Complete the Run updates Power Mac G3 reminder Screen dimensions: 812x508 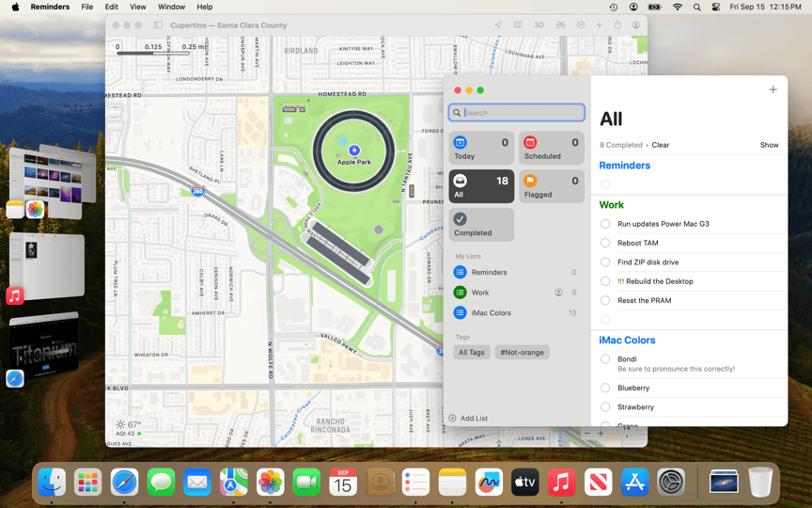pos(605,223)
